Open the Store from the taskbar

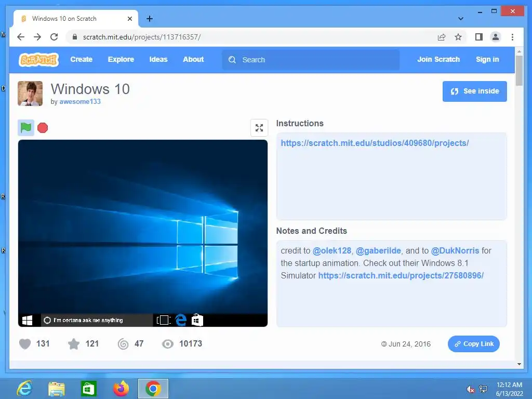[x=88, y=389]
